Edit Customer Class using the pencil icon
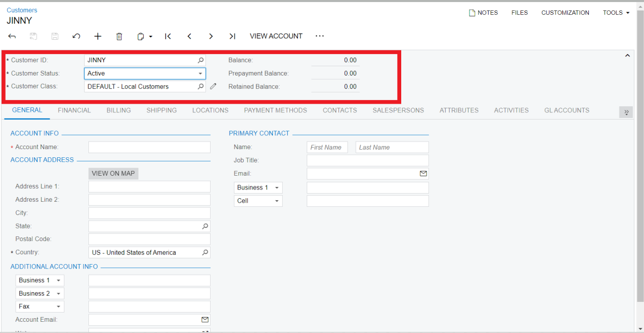 [x=213, y=86]
